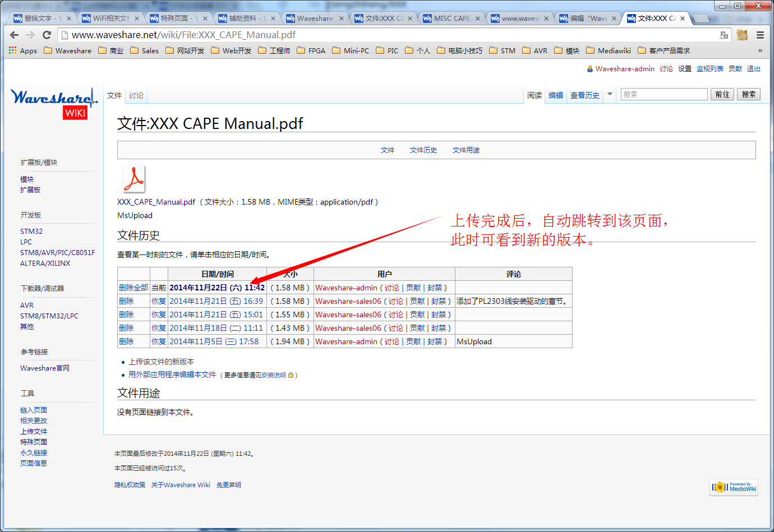Image resolution: width=774 pixels, height=532 pixels.
Task: Open STM32 in the sidebar
Action: click(31, 232)
